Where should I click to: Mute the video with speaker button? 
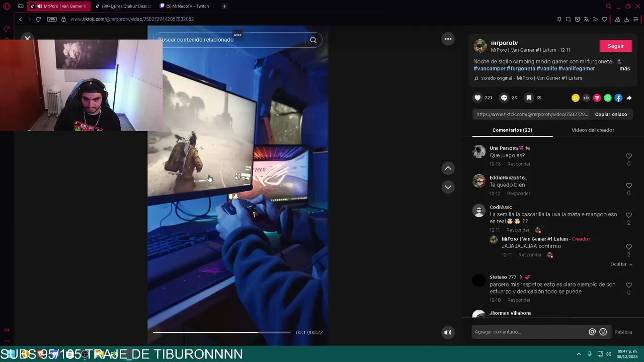point(448,332)
